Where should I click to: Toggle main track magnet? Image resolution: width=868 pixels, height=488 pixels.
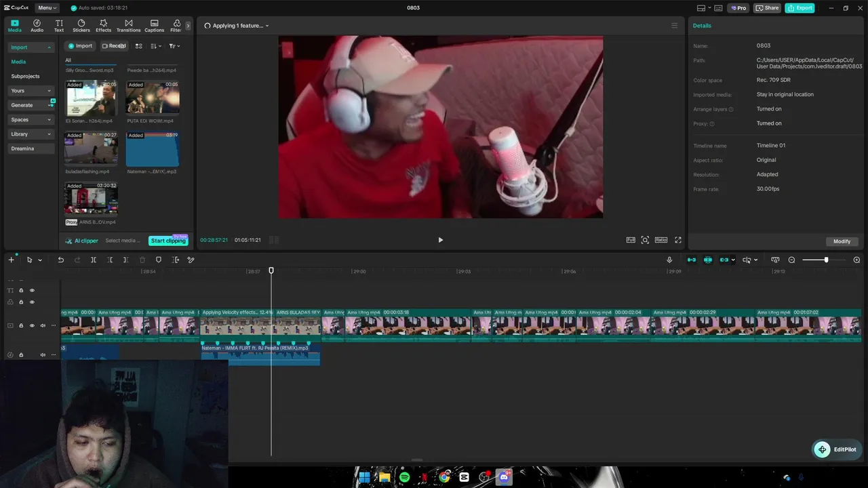pyautogui.click(x=692, y=260)
